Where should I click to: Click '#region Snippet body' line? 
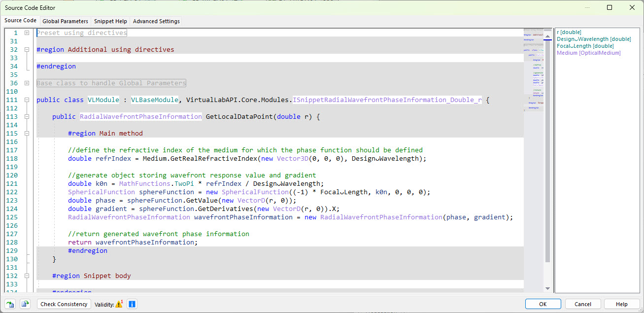[x=92, y=276]
